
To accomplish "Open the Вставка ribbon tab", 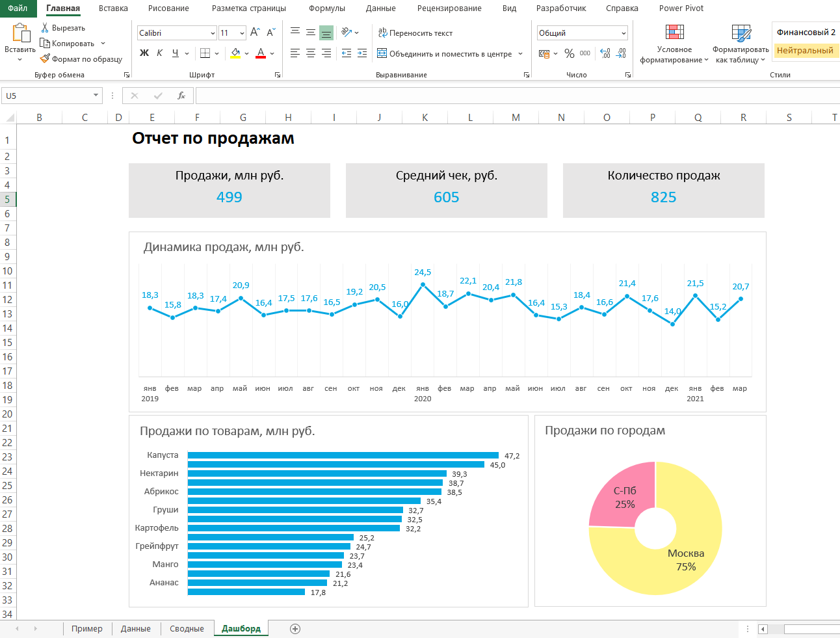I will [x=113, y=8].
